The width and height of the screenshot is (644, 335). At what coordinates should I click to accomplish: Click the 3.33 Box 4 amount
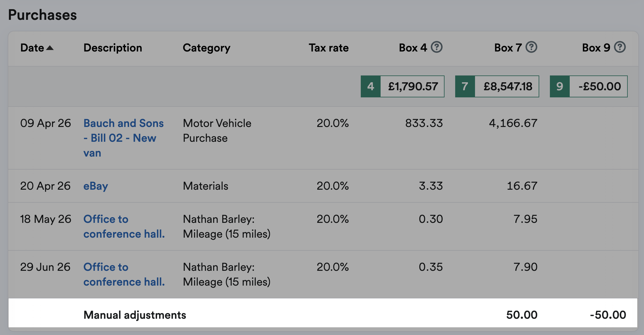(x=431, y=186)
